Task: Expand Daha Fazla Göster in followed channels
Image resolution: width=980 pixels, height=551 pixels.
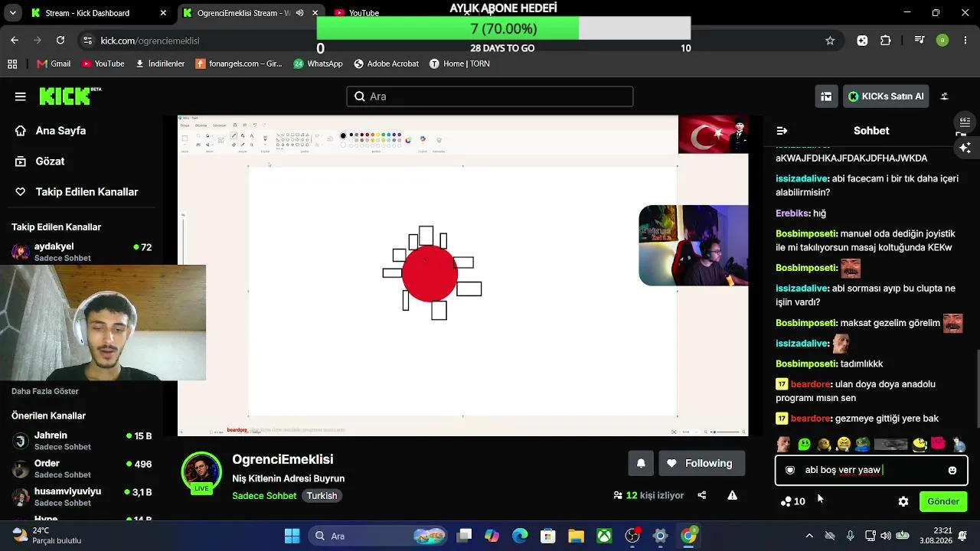Action: click(45, 391)
